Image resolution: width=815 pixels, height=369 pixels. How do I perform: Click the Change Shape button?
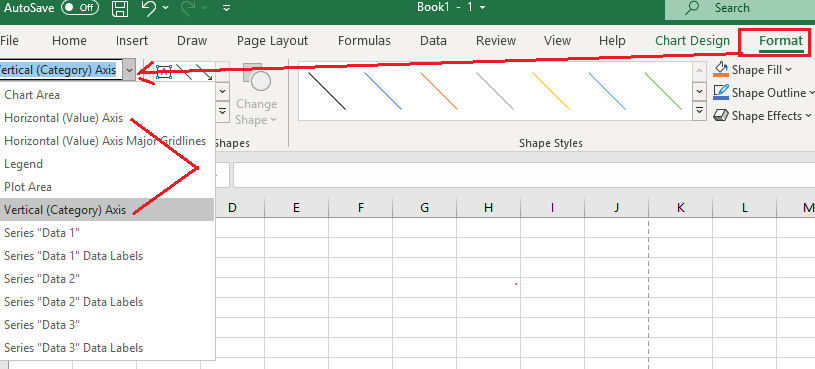(256, 95)
